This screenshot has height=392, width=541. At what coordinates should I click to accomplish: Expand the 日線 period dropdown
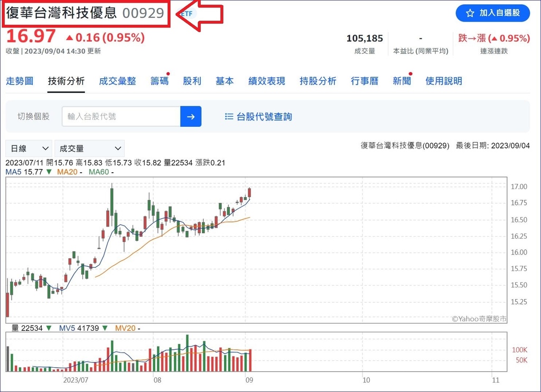[29, 148]
